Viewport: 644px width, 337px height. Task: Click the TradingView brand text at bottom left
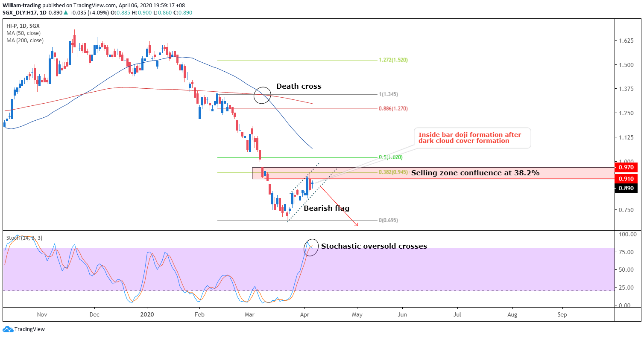pos(29,329)
